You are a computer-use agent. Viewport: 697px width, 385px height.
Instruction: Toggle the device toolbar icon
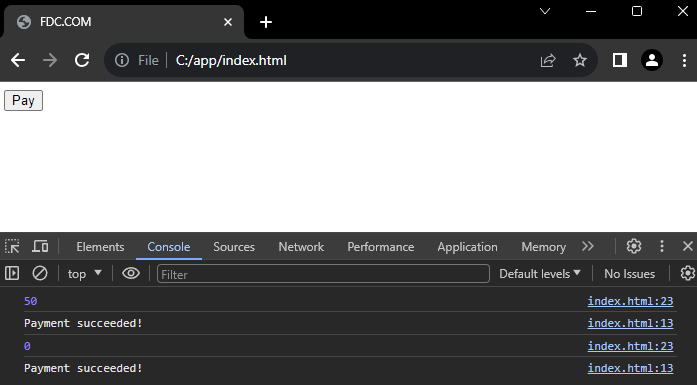(40, 246)
